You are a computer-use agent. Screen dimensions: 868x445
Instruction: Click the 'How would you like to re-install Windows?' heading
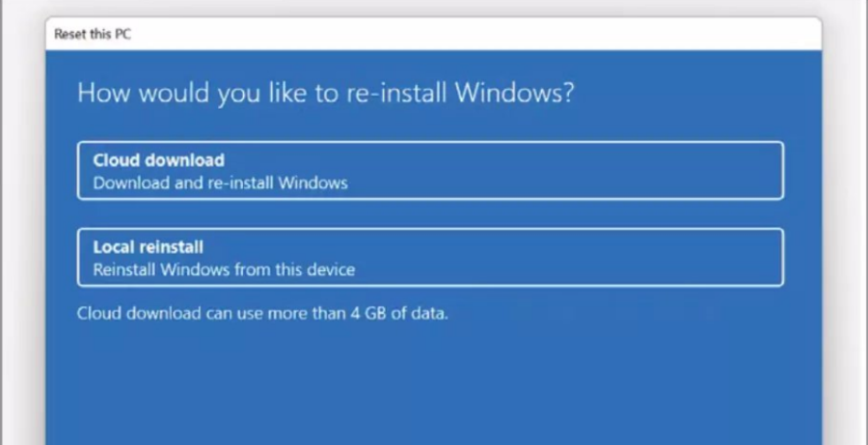tap(326, 94)
